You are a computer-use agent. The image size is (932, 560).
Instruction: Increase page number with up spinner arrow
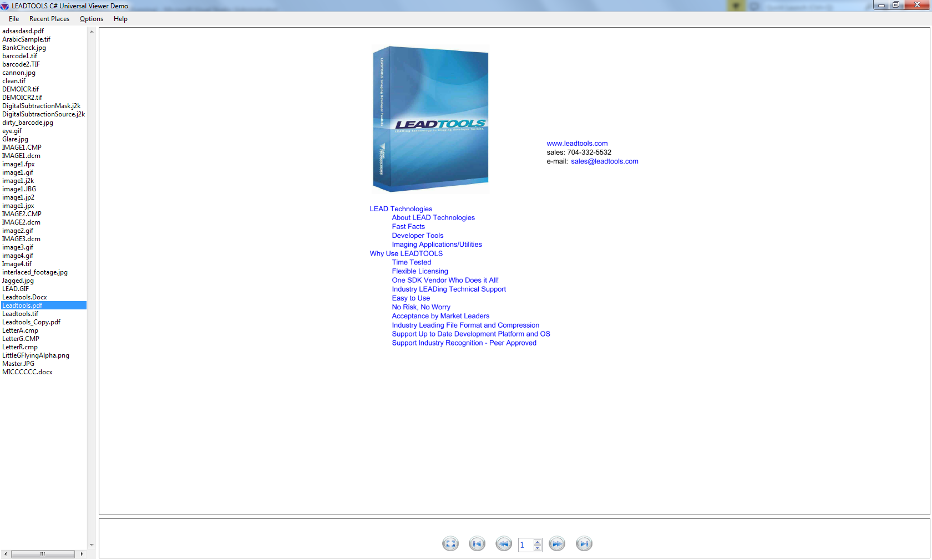(538, 542)
